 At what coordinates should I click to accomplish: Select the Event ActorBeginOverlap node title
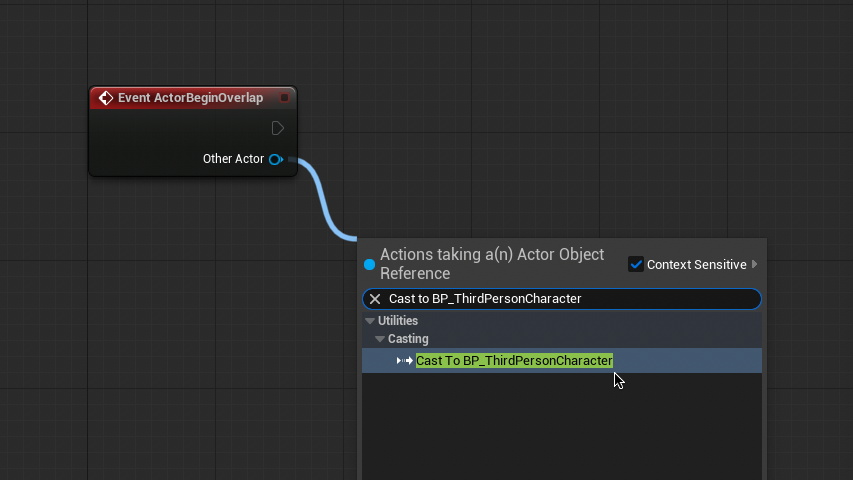[190, 98]
